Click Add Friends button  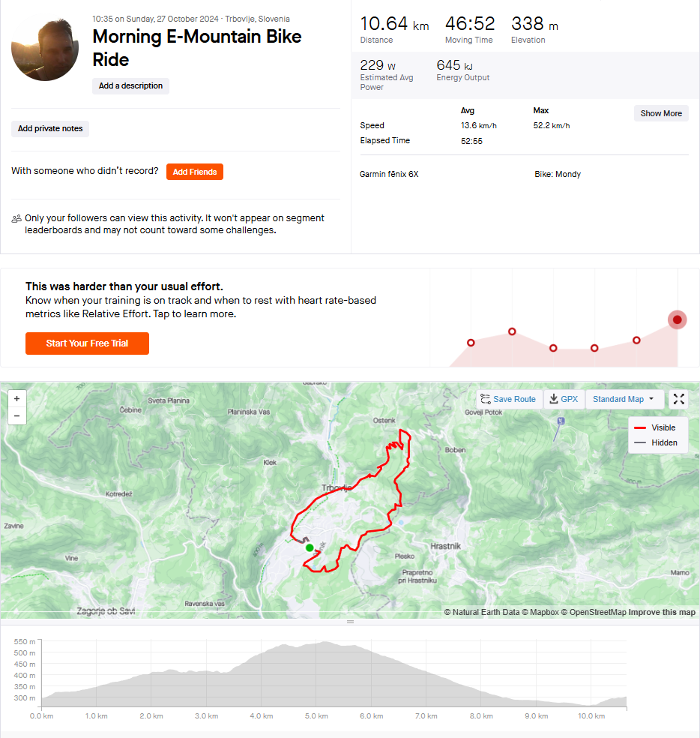click(195, 172)
